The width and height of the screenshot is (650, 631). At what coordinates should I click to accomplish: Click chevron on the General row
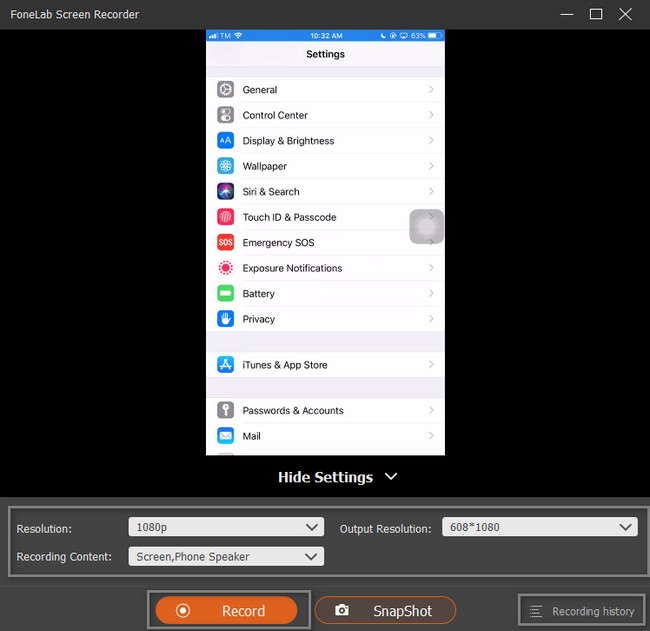tap(431, 89)
